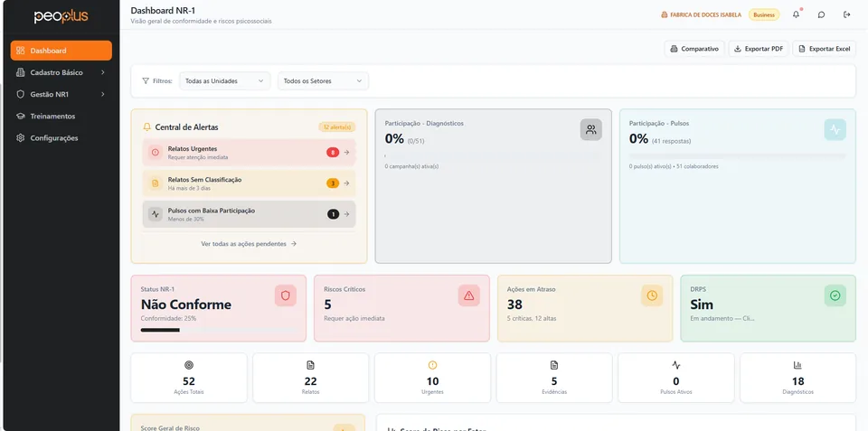Image resolution: width=868 pixels, height=431 pixels.
Task: Expand the Gestão NR1 chevron
Action: point(103,95)
